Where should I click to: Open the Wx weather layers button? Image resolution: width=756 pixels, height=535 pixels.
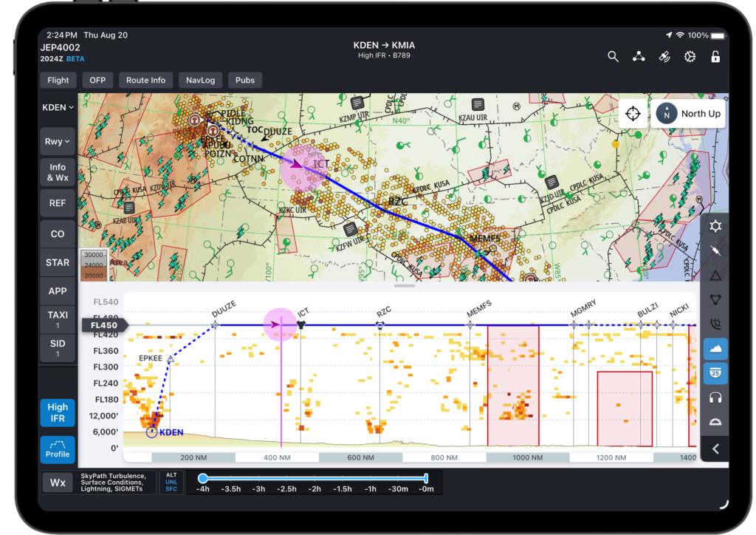[x=58, y=483]
